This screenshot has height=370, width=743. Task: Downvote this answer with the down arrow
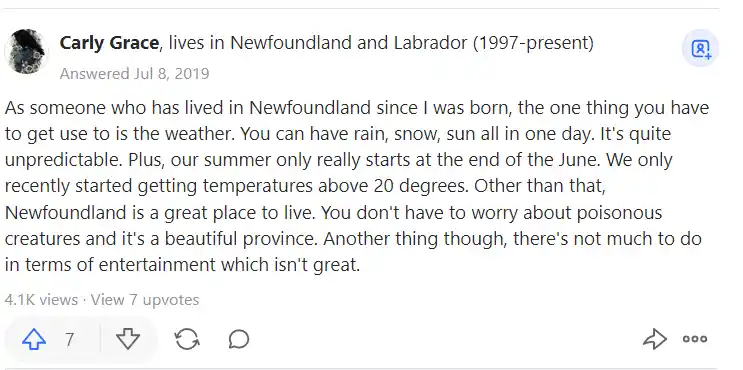(x=128, y=339)
